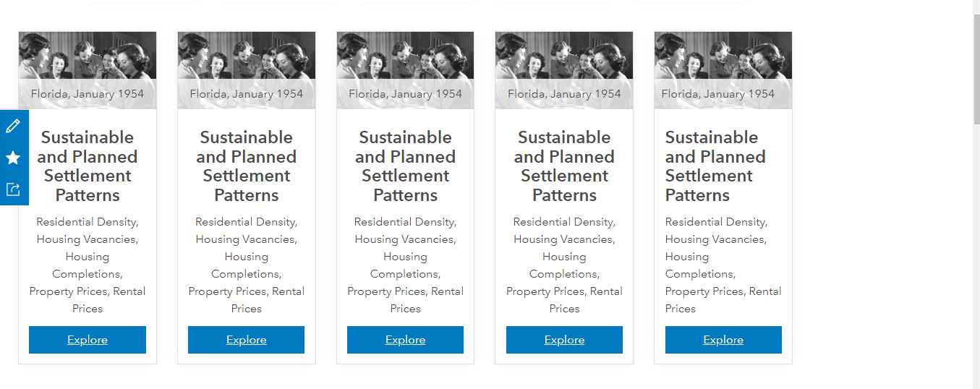Screen dimensions: 980x389
Task: Click the pencil edit icon in sidebar
Action: tap(13, 127)
